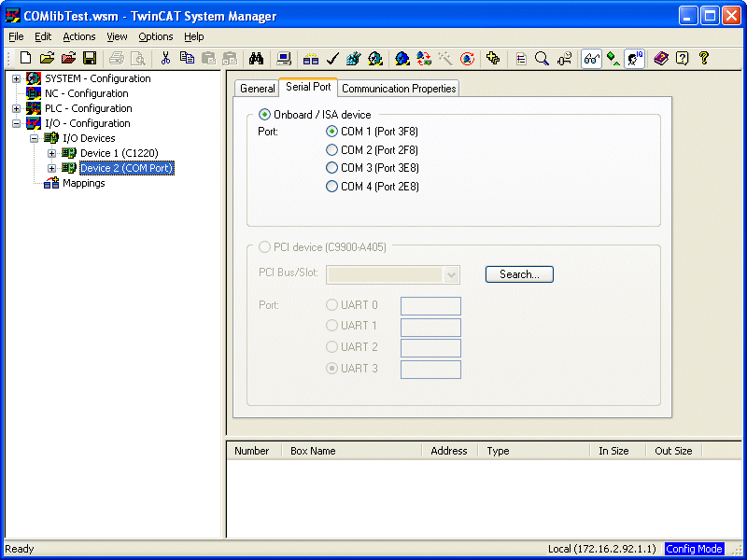Expand Device 1 (C1220) node
747x560 pixels.
point(51,153)
